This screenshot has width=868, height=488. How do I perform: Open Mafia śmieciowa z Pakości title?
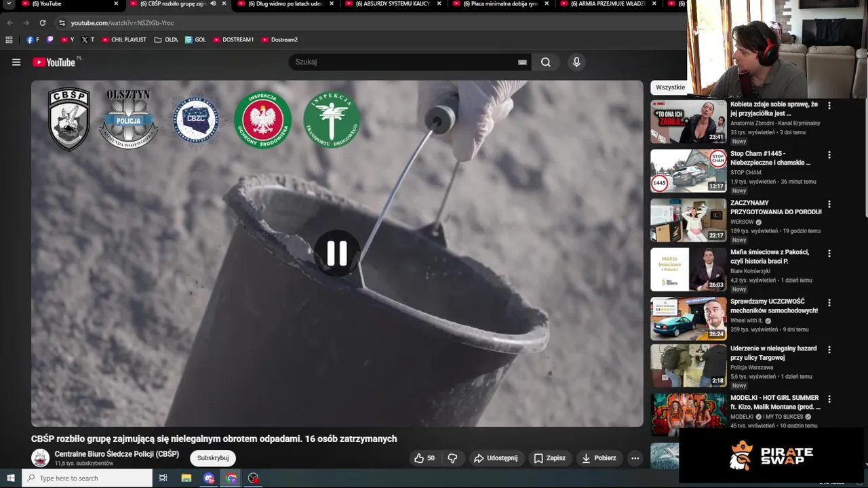pyautogui.click(x=770, y=257)
